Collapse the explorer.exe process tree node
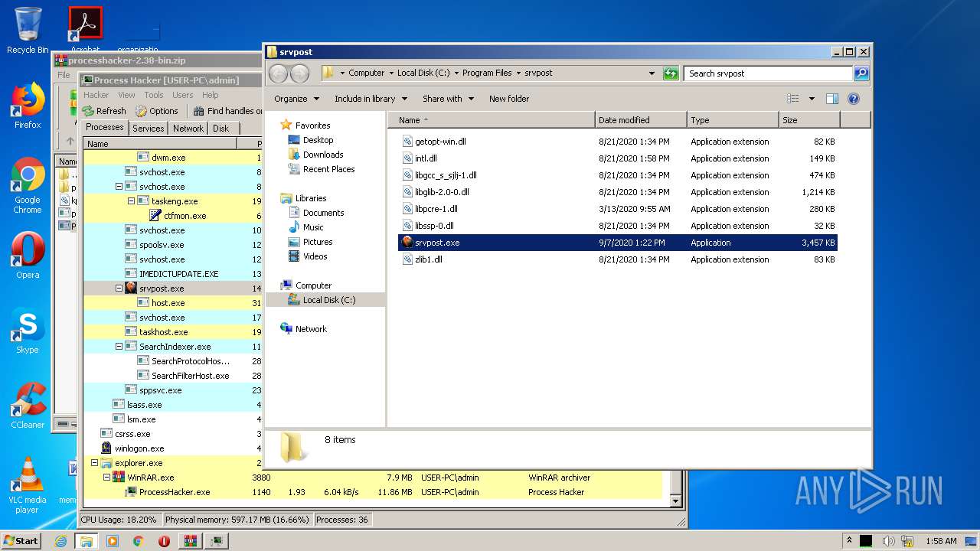Image resolution: width=980 pixels, height=551 pixels. [x=94, y=463]
